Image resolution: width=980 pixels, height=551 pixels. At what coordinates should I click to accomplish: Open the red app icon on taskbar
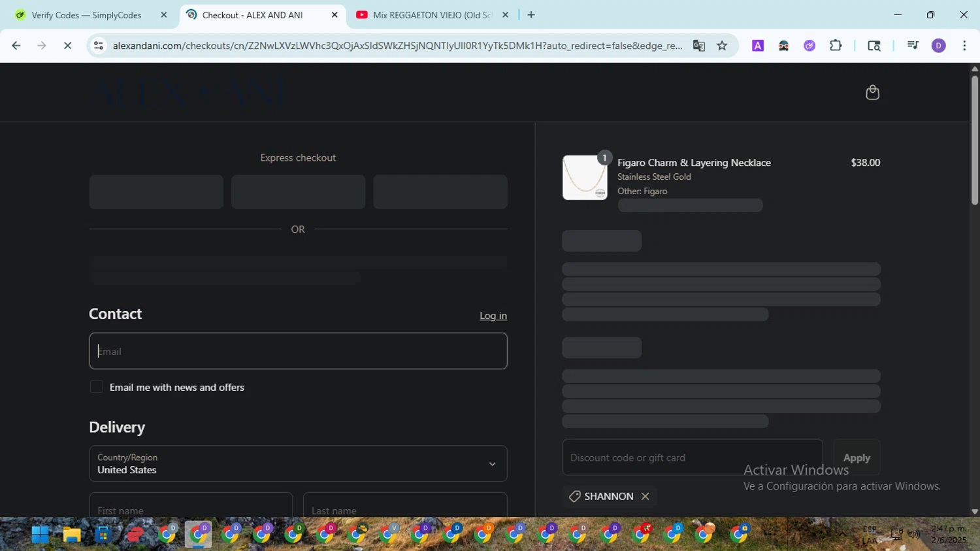135,535
